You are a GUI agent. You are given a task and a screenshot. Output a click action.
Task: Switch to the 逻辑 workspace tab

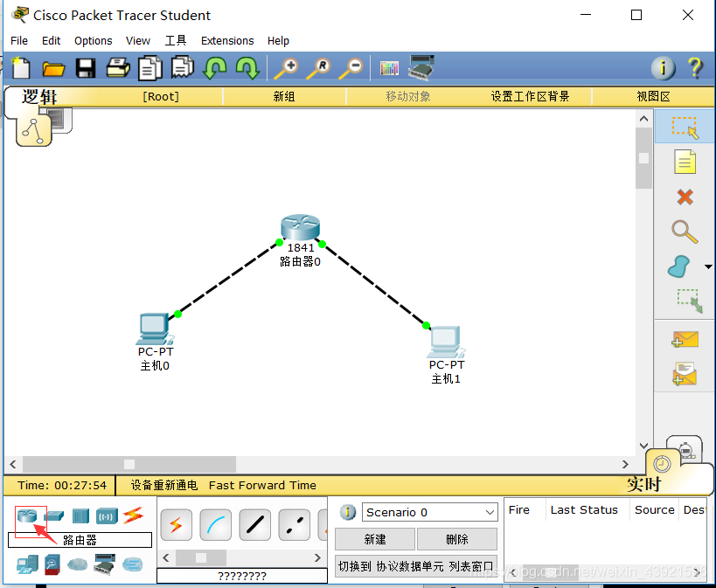39,97
